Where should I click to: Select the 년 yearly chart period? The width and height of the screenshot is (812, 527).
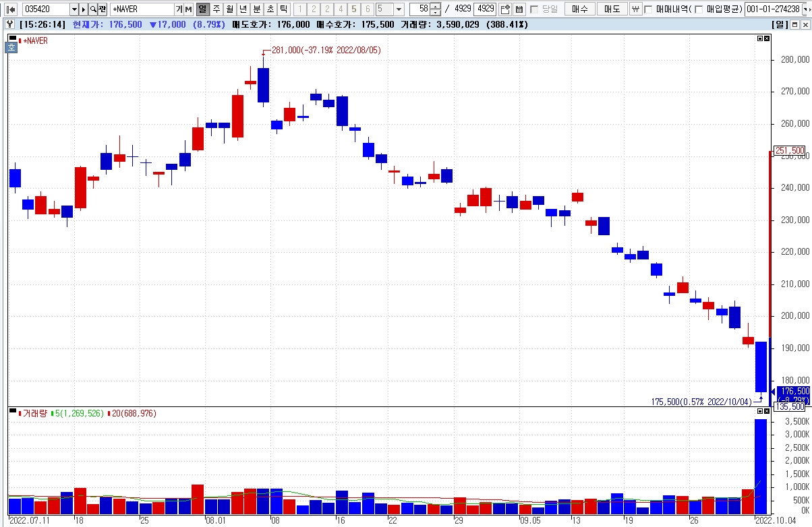243,9
